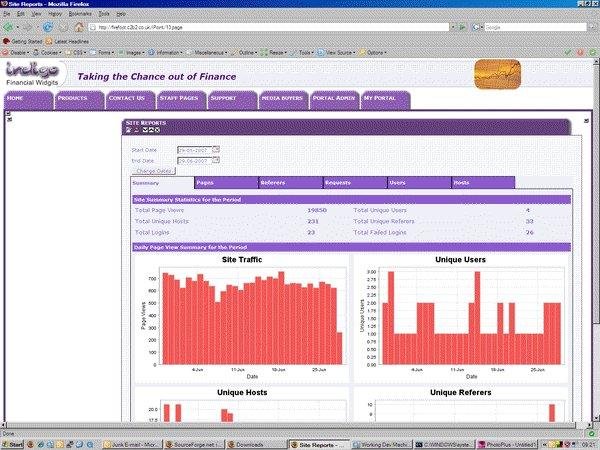Viewport: 600px width, 450px height.
Task: Open the Edit menu
Action: (x=21, y=13)
